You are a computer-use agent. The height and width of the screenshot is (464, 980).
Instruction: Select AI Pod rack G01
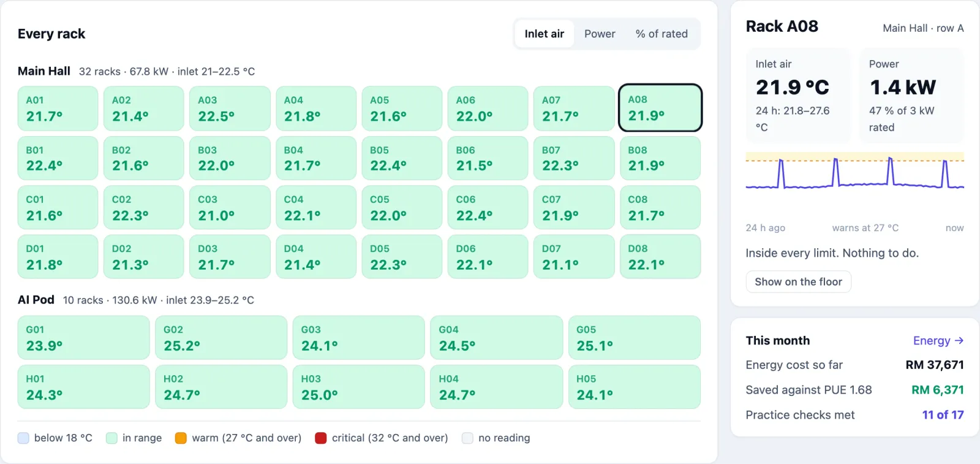click(83, 338)
